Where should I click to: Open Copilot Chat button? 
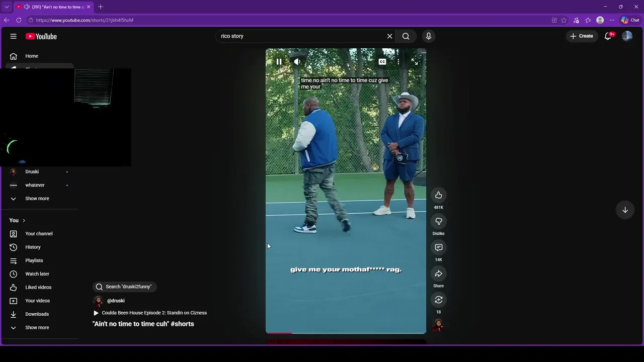point(630,20)
